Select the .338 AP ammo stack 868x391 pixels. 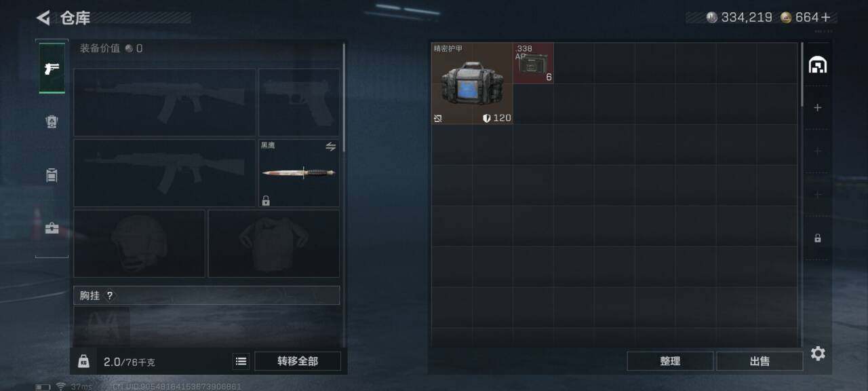pyautogui.click(x=533, y=63)
